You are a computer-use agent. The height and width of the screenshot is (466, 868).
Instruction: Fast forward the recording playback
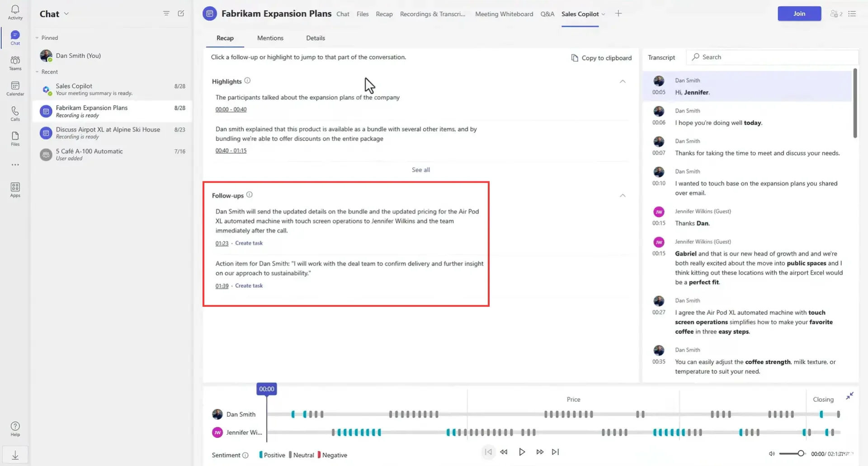coord(540,452)
